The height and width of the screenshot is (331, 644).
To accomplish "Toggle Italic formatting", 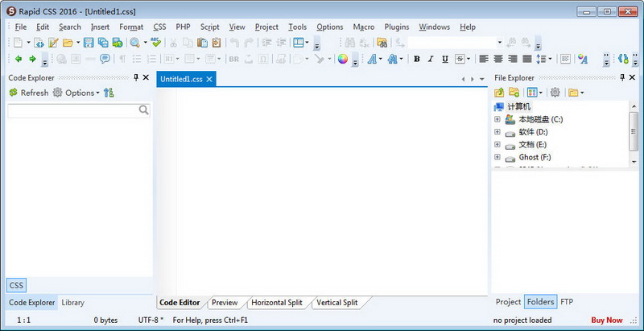I will 431,59.
